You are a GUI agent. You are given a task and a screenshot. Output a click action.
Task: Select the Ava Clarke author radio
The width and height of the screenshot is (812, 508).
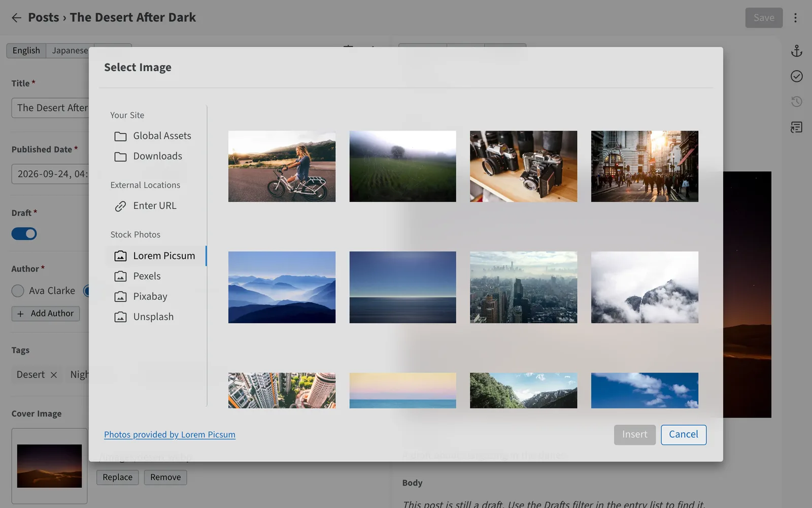click(x=18, y=291)
